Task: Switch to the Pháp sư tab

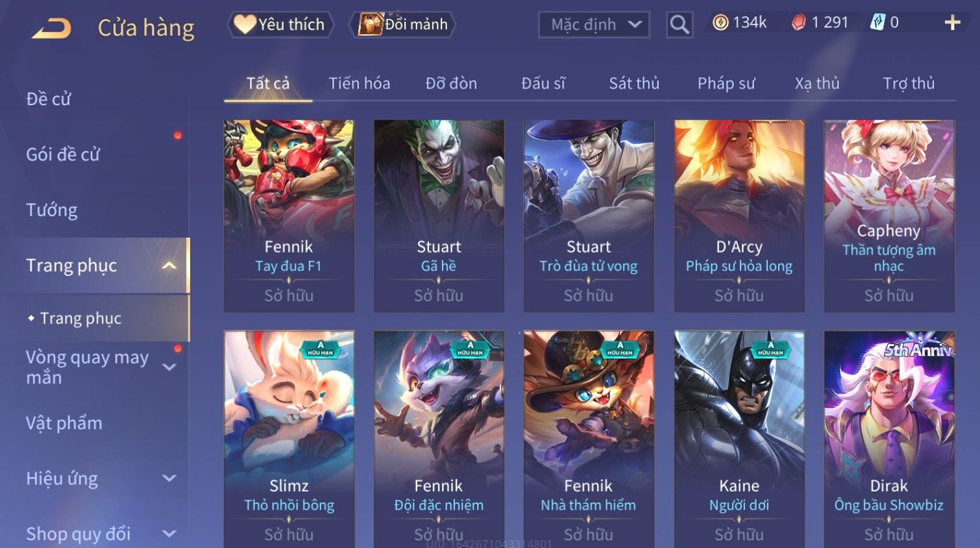Action: 726,83
